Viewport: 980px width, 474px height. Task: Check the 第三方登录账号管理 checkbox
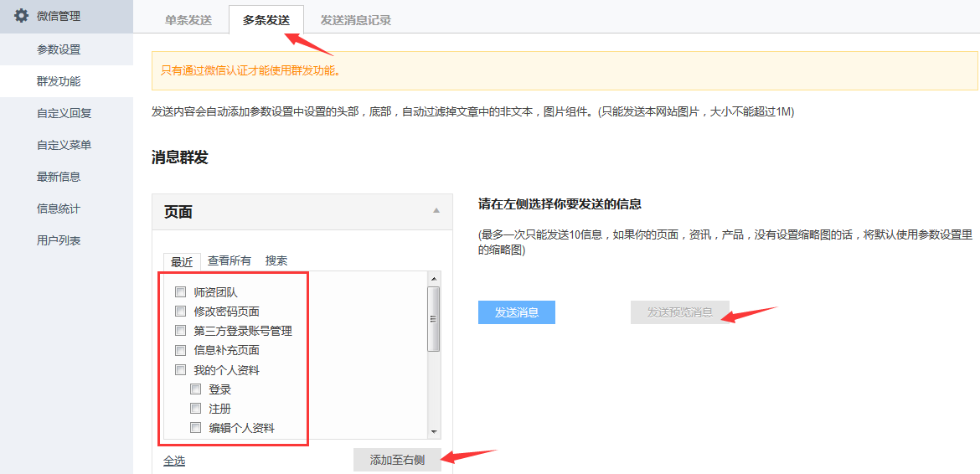coord(181,330)
